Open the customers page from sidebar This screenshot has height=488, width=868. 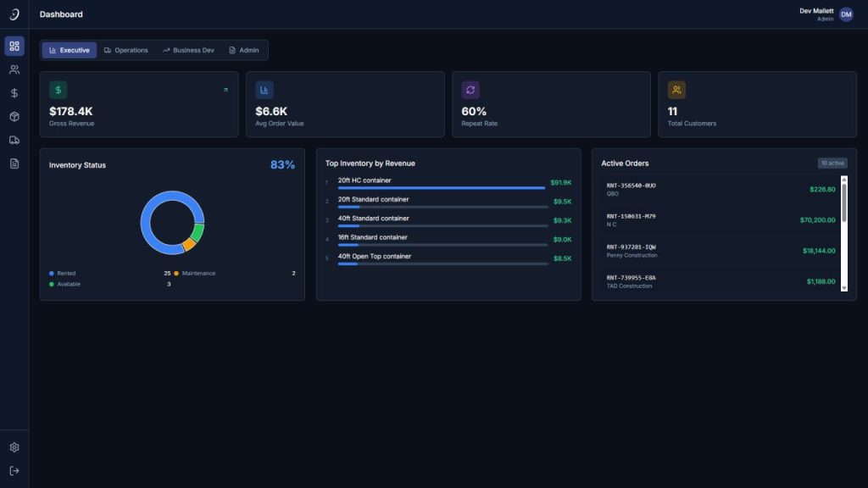[14, 69]
